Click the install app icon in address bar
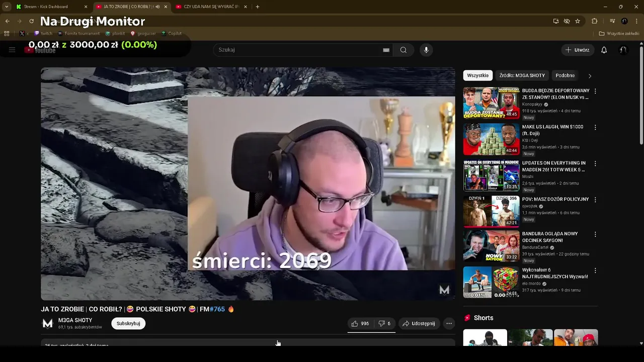644x362 pixels. pos(556,21)
